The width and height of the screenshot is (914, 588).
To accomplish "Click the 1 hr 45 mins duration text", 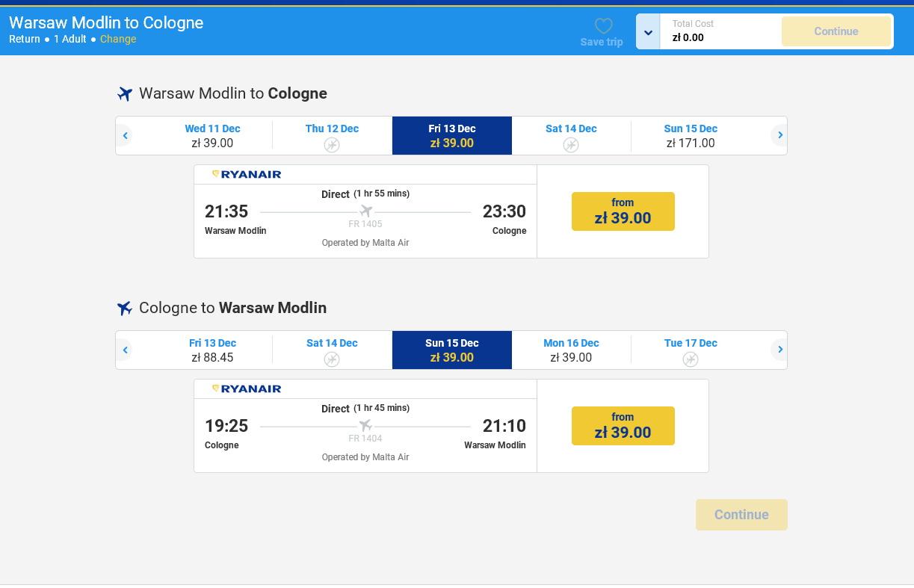I will point(382,408).
